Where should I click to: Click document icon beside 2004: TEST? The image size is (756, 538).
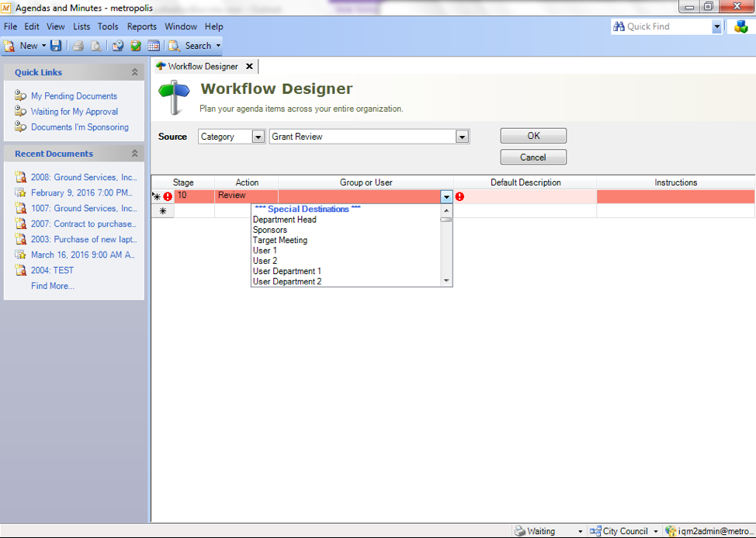(x=20, y=269)
